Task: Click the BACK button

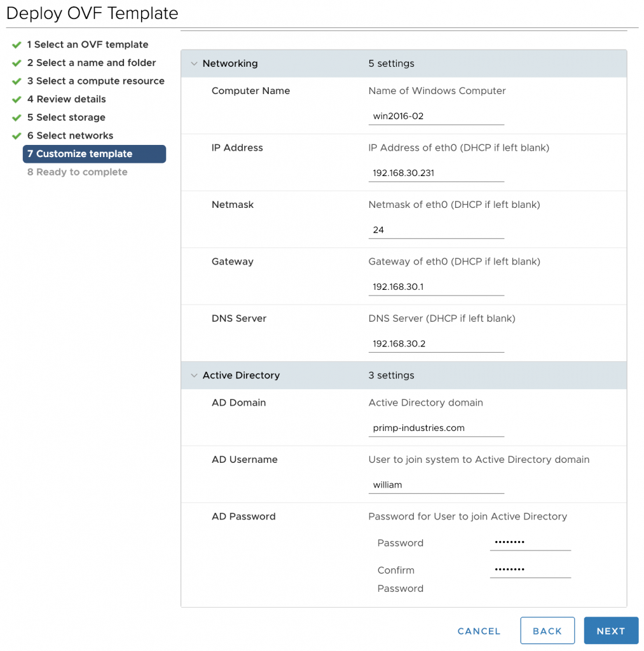Action: (547, 631)
